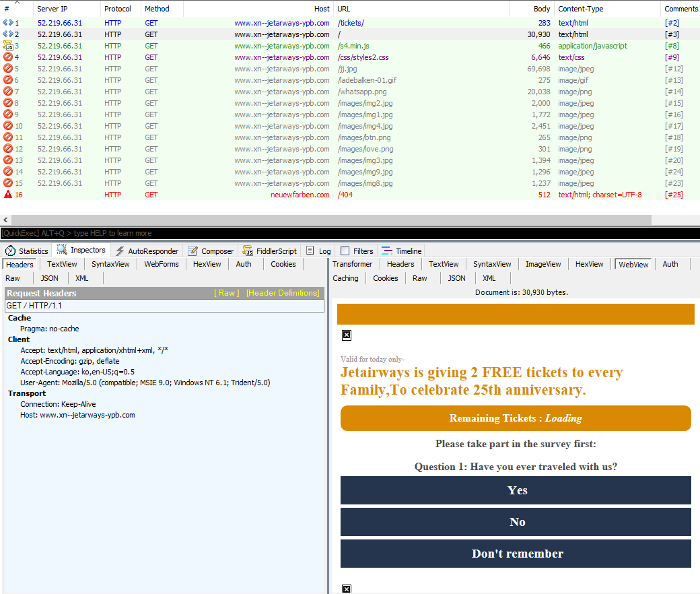Click the aborted-session icon for session 4

coord(8,57)
